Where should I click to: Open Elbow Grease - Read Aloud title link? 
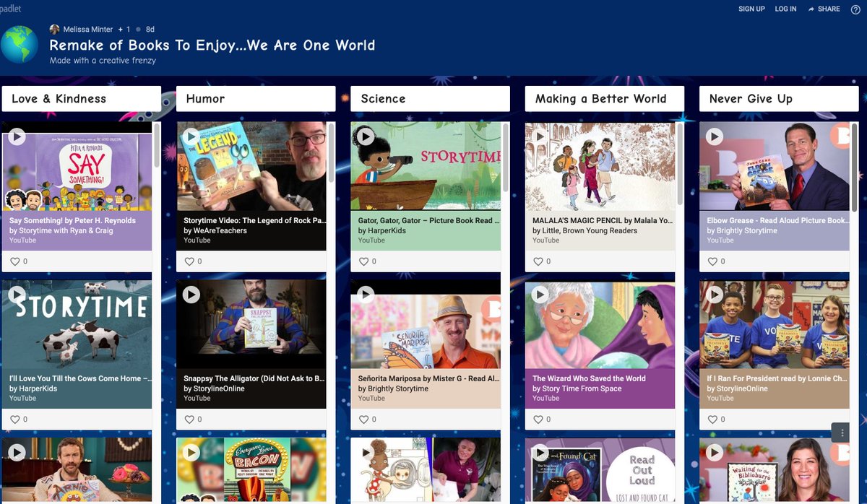777,221
